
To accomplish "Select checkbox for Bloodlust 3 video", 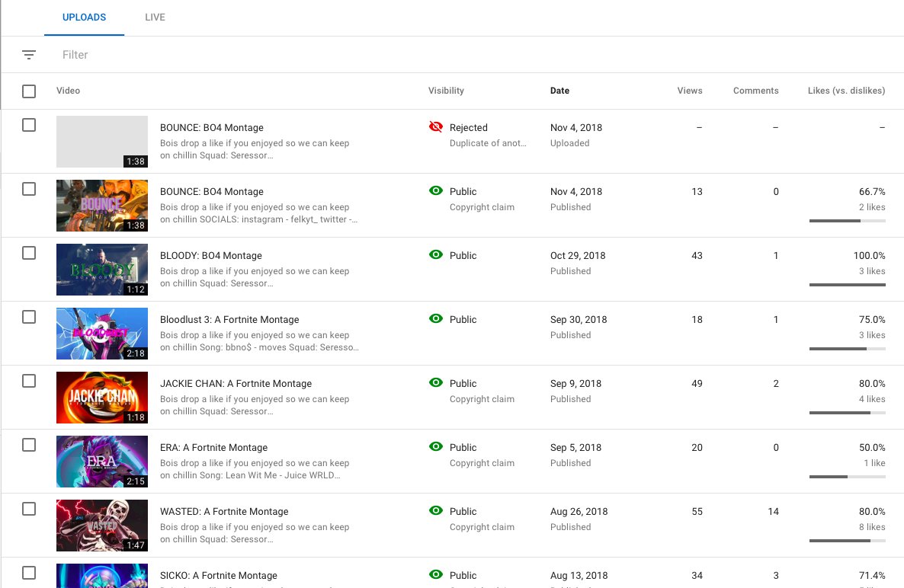I will point(29,317).
